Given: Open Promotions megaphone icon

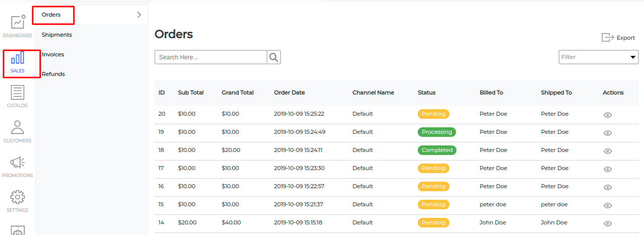Looking at the screenshot, I should [x=18, y=162].
